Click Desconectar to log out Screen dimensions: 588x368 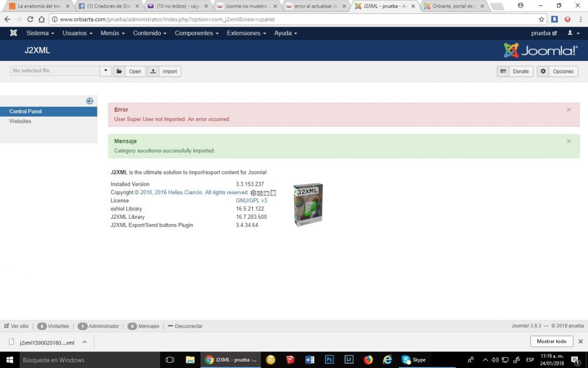(x=185, y=326)
